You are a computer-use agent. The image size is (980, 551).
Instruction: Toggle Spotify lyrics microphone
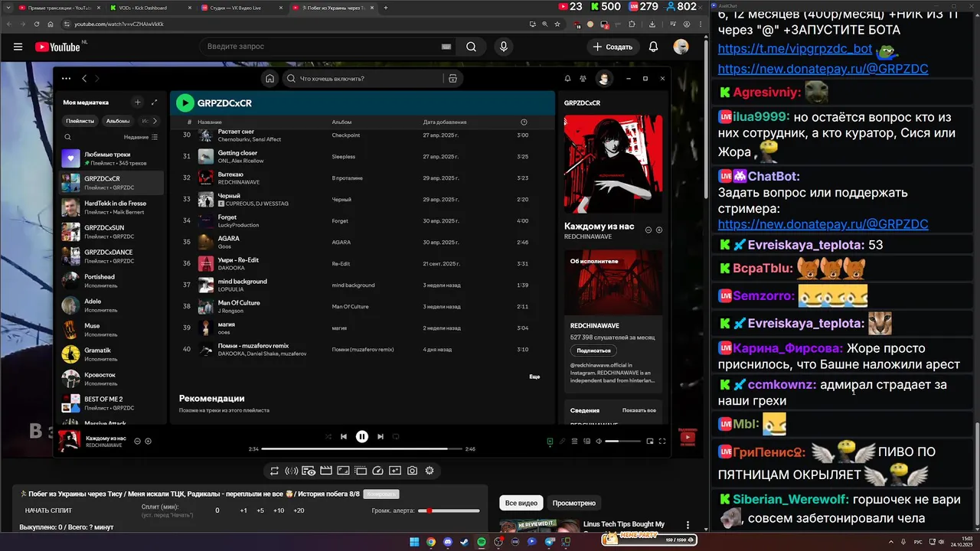(562, 441)
